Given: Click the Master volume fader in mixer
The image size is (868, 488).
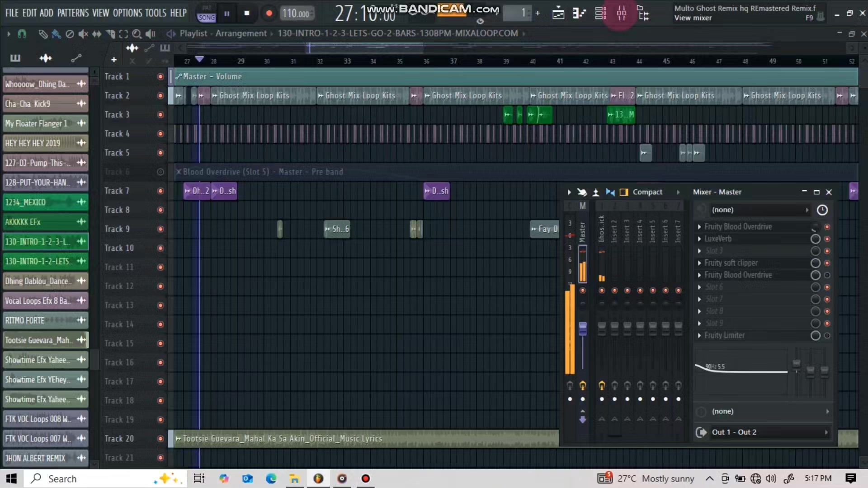Looking at the screenshot, I should (x=583, y=328).
